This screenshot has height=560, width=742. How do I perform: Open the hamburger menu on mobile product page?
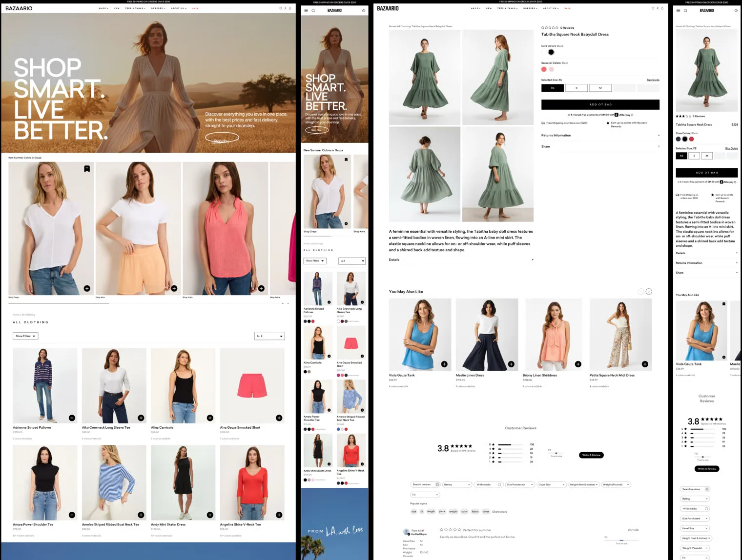678,10
